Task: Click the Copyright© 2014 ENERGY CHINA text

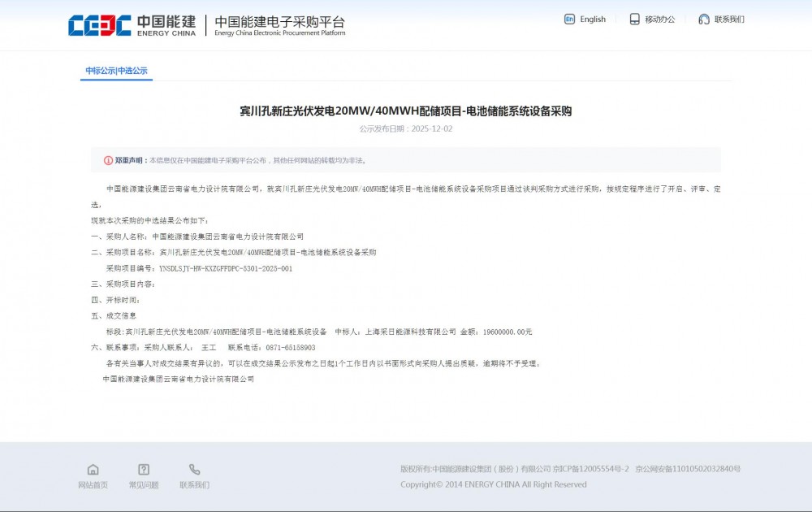Action: pyautogui.click(x=493, y=484)
